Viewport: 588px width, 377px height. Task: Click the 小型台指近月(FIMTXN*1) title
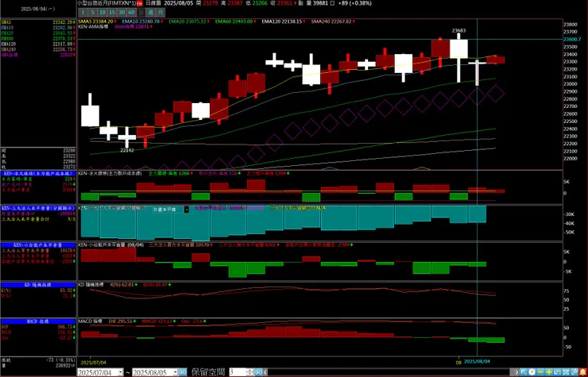(106, 3)
